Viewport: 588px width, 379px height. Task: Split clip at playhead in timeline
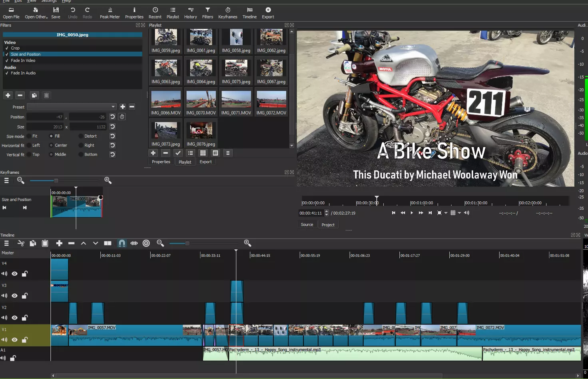(x=108, y=243)
